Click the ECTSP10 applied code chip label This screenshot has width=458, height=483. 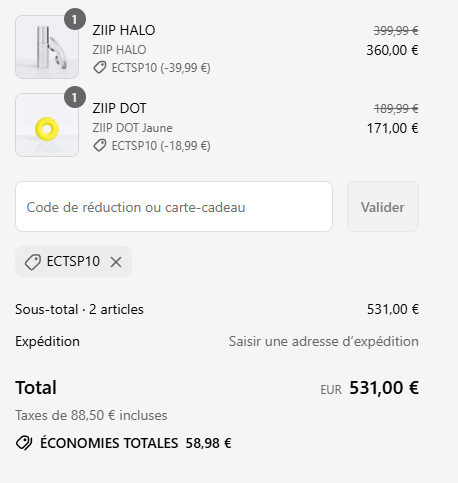[73, 261]
